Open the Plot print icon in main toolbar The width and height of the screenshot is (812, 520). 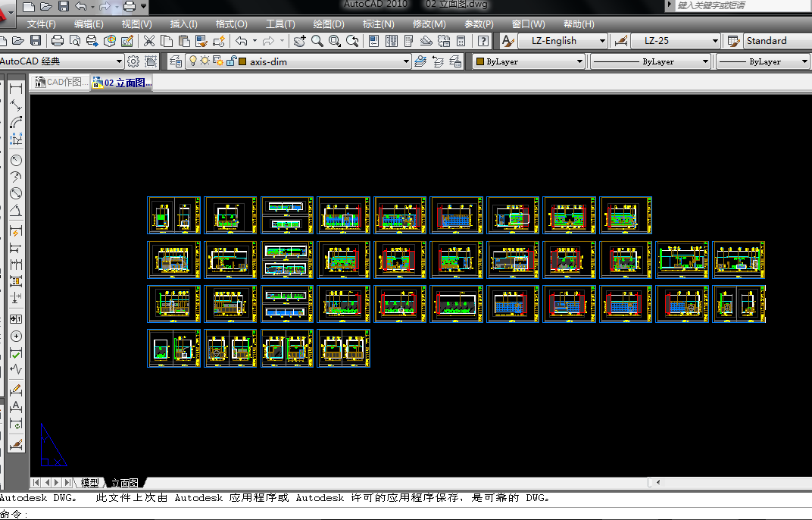(x=58, y=41)
